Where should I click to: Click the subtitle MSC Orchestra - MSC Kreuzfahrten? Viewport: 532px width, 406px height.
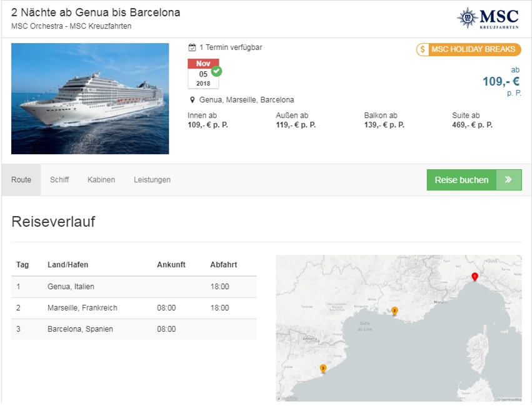click(x=71, y=26)
